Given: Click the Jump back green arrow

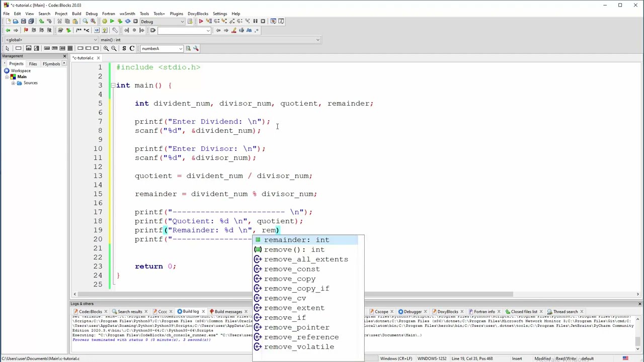Looking at the screenshot, I should [x=8, y=30].
